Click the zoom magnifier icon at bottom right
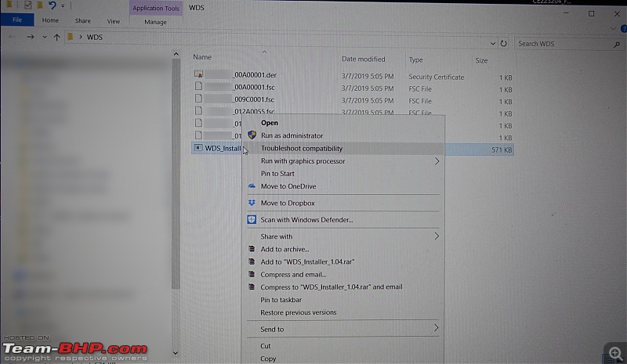 click(615, 353)
